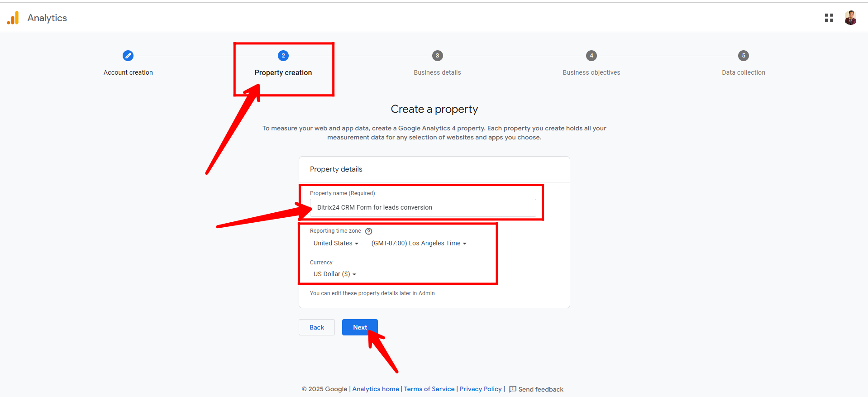Screen dimensions: 868x397
Task: Open the Terms of Service link
Action: point(429,389)
